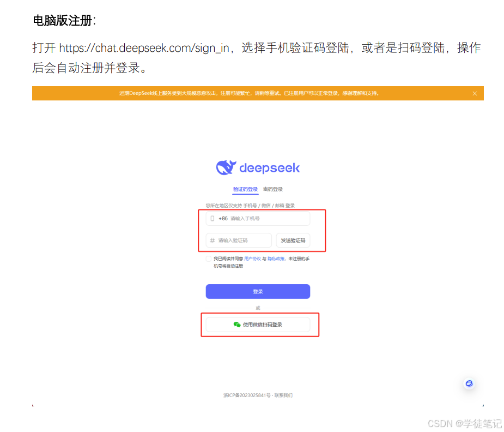The width and height of the screenshot is (504, 432).
Task: Close the orange warning banner
Action: pyautogui.click(x=475, y=94)
